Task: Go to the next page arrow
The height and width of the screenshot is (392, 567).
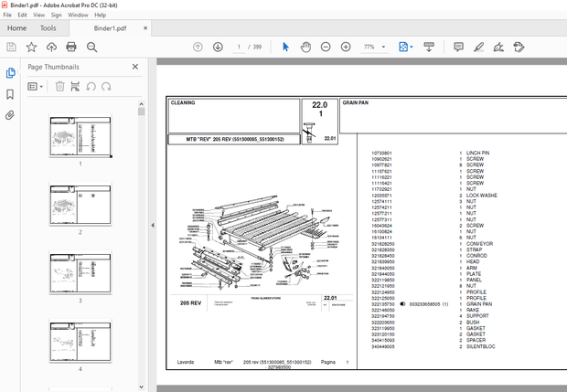Action: (x=218, y=47)
